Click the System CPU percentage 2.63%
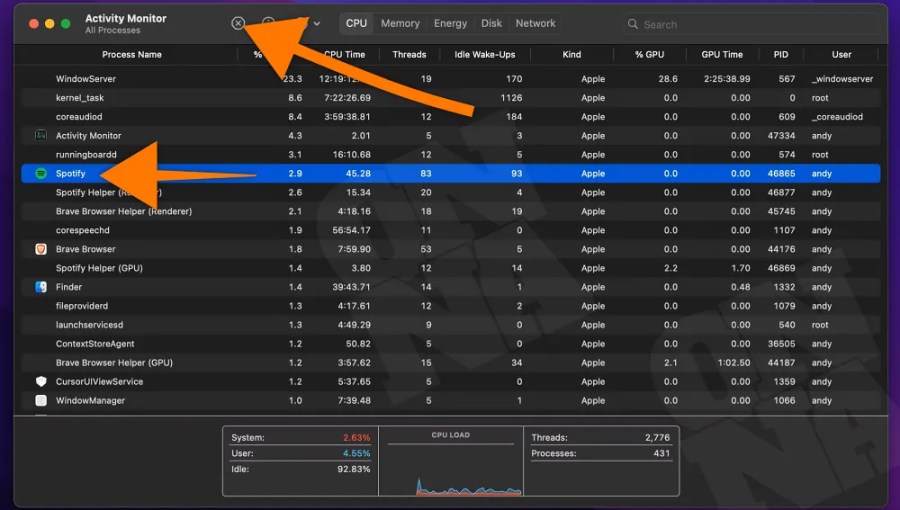Screen dimensions: 900x510 [356, 437]
